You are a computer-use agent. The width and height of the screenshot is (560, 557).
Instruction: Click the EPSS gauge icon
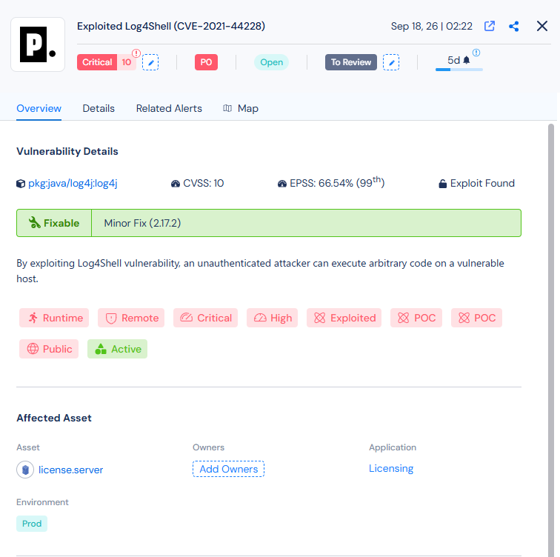click(282, 184)
